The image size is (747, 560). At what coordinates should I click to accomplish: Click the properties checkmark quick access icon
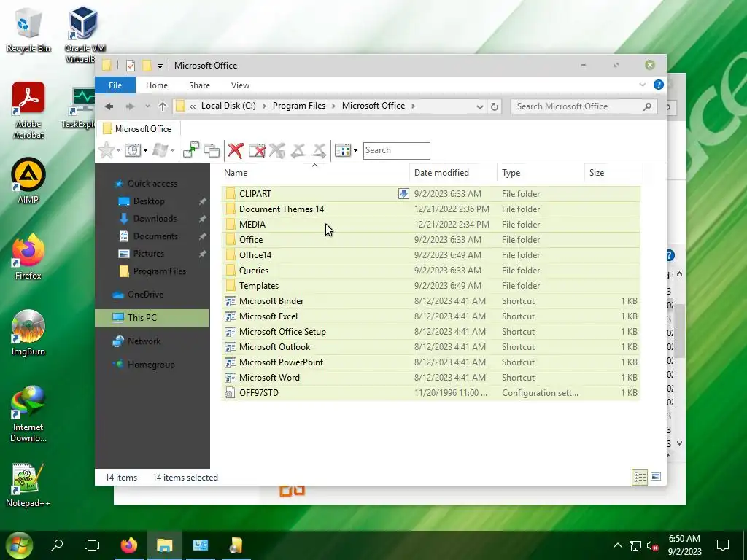[131, 66]
